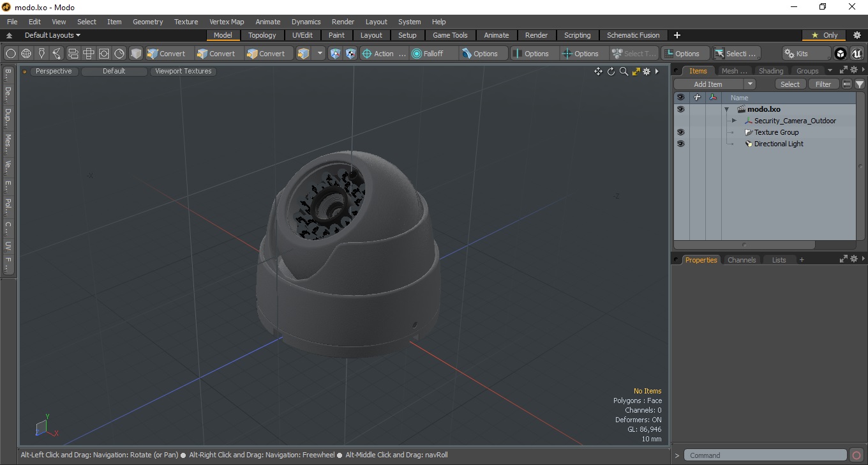This screenshot has height=465, width=868.
Task: Click the Items list horizontal scrollbar
Action: click(x=745, y=245)
